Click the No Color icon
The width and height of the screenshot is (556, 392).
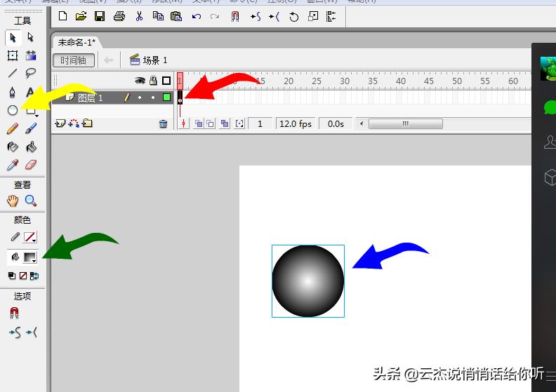(23, 276)
